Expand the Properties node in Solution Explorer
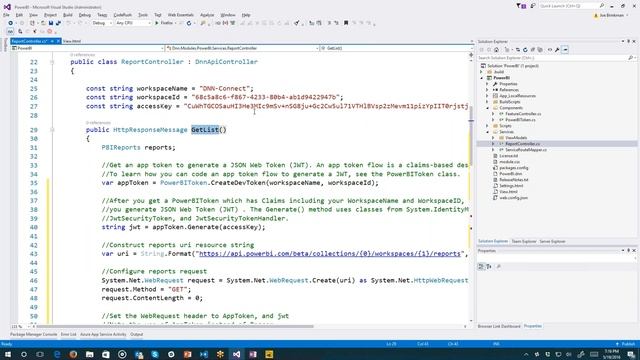Image resolution: width=640 pixels, height=360 pixels. pyautogui.click(x=487, y=84)
